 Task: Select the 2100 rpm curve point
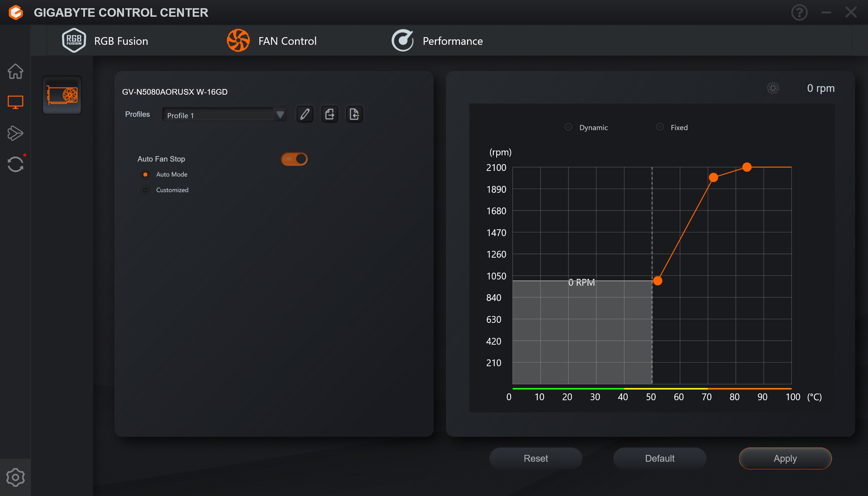click(747, 167)
